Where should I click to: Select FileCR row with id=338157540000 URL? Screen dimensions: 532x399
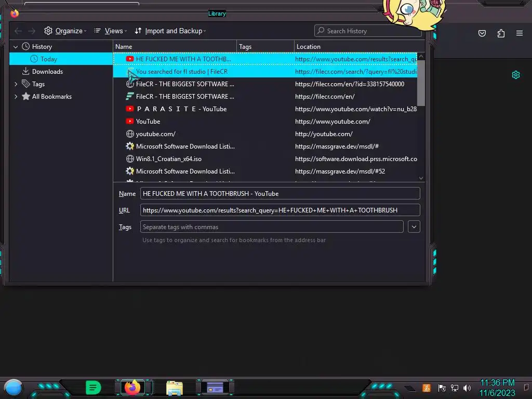(x=265, y=84)
